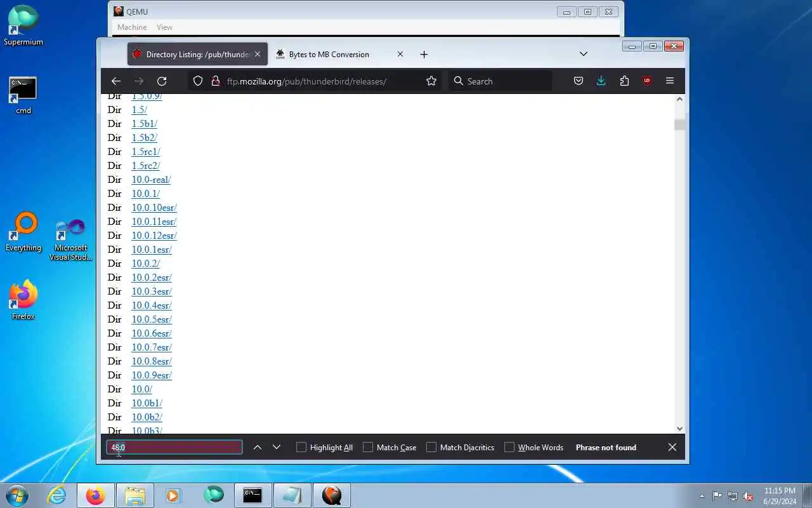Switch to Directory Listing tab

click(x=197, y=55)
